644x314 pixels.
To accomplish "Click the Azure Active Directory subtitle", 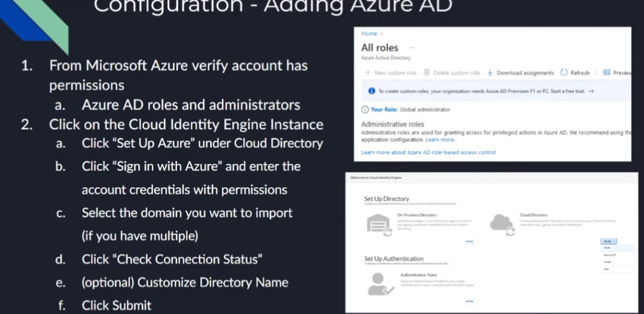I will [386, 58].
